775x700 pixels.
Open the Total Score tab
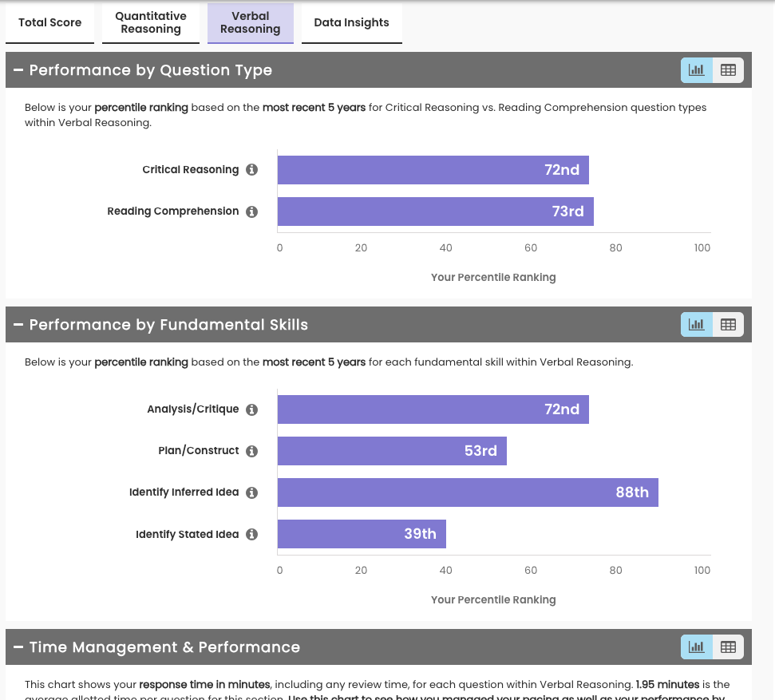(x=49, y=22)
